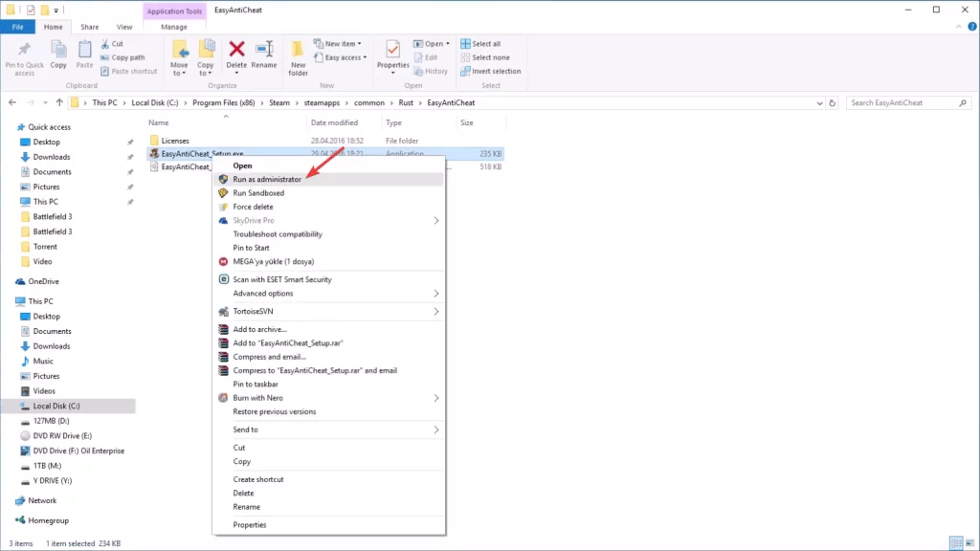Image resolution: width=980 pixels, height=551 pixels.
Task: Select Scan with ESET Smart Security
Action: click(x=282, y=279)
